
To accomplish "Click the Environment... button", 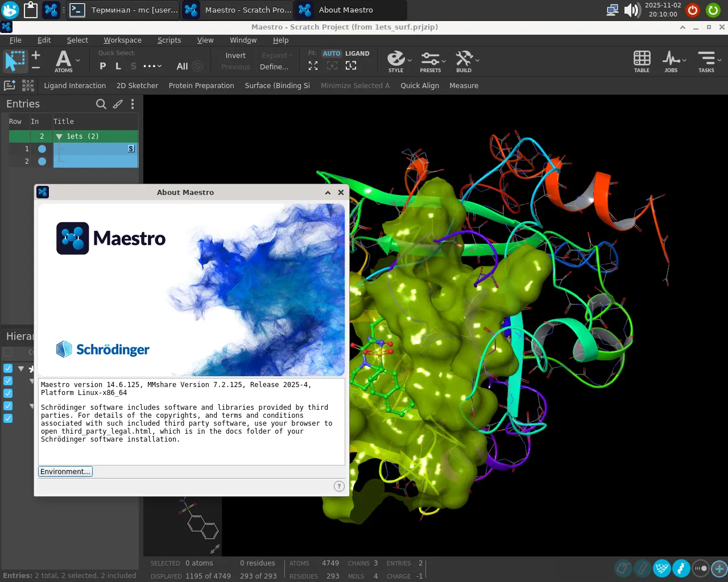I will (65, 472).
